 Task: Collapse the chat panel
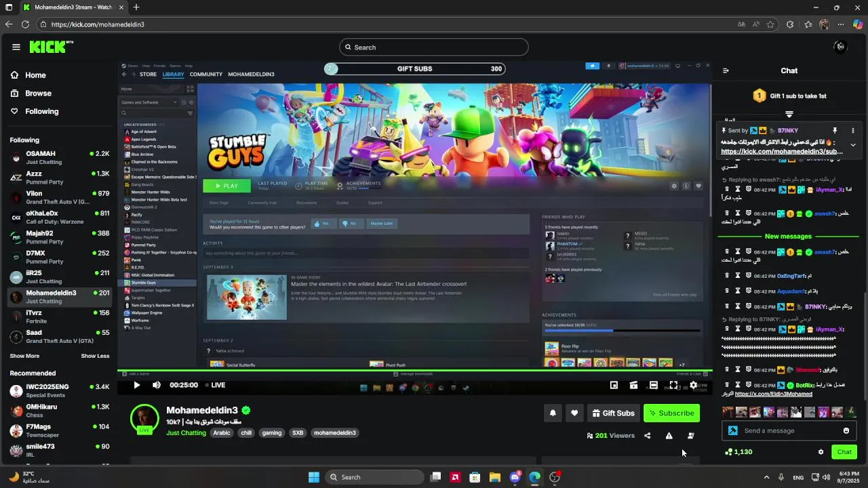[x=726, y=70]
